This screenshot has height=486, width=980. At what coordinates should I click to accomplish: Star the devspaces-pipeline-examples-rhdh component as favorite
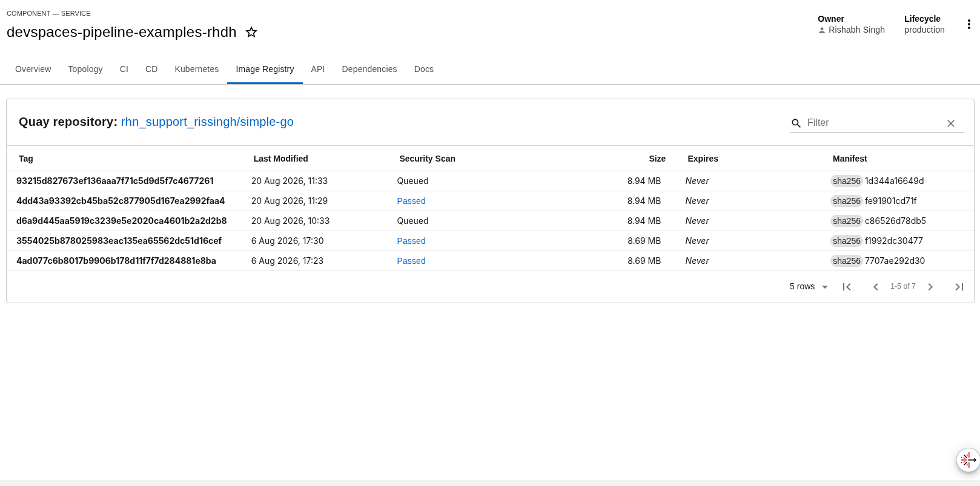point(251,32)
